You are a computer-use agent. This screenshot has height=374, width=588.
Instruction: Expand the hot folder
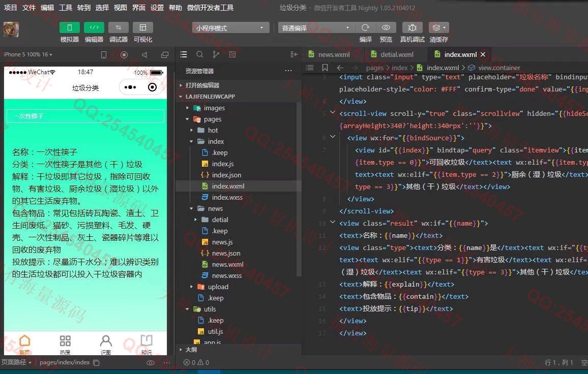coord(239,131)
